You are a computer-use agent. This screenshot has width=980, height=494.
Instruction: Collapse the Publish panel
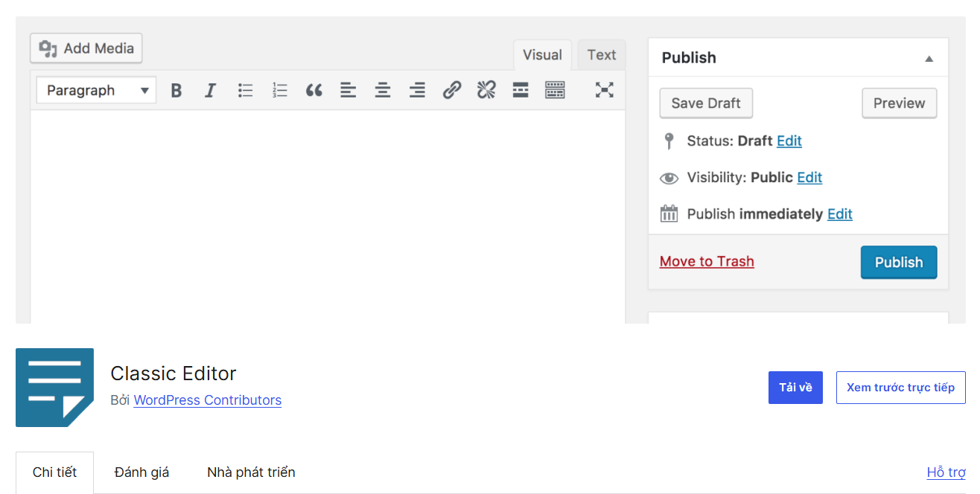(x=929, y=57)
